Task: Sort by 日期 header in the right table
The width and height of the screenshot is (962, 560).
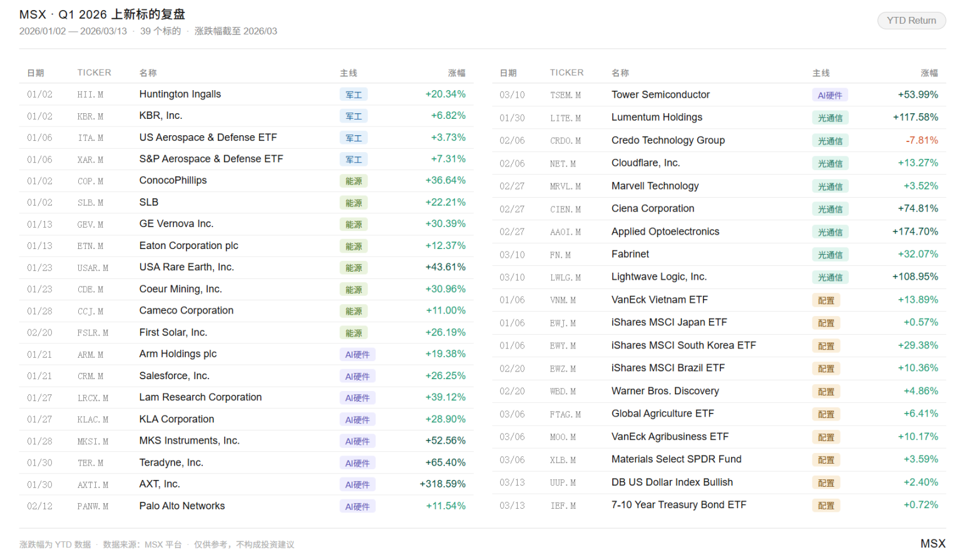Action: [508, 73]
